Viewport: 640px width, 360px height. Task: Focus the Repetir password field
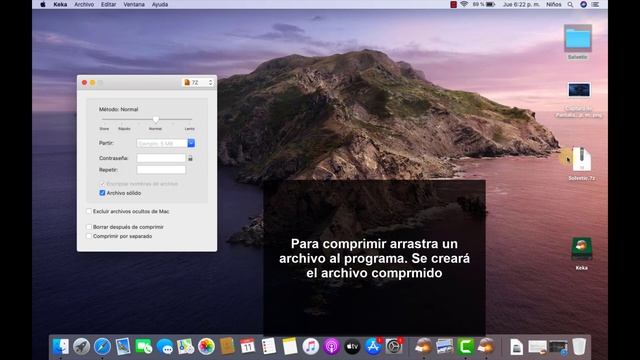[161, 169]
